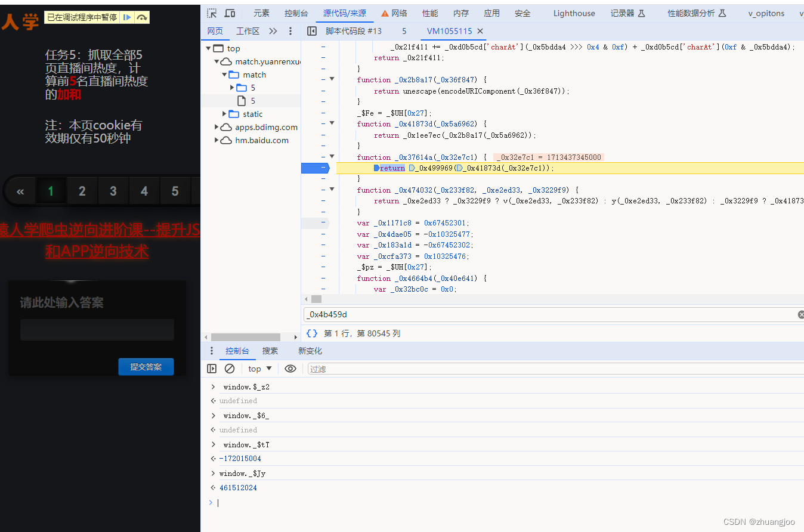The height and width of the screenshot is (532, 804).
Task: Click the static folder icon
Action: [x=234, y=114]
